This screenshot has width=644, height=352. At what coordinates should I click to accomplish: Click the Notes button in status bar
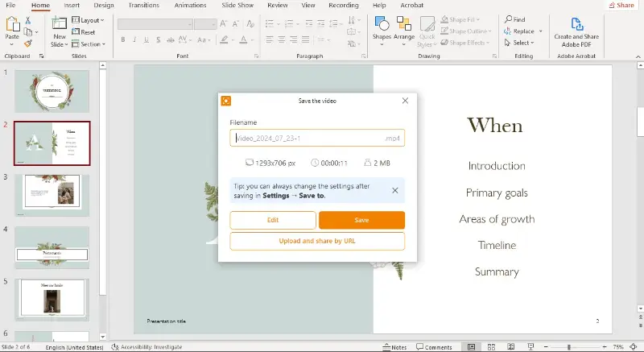394,347
